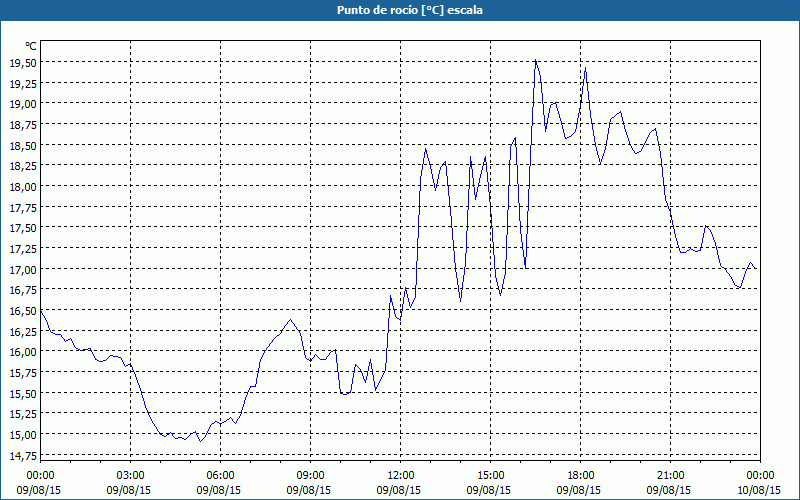The width and height of the screenshot is (800, 500).
Task: Click the 09:00 time axis label
Action: [x=310, y=476]
